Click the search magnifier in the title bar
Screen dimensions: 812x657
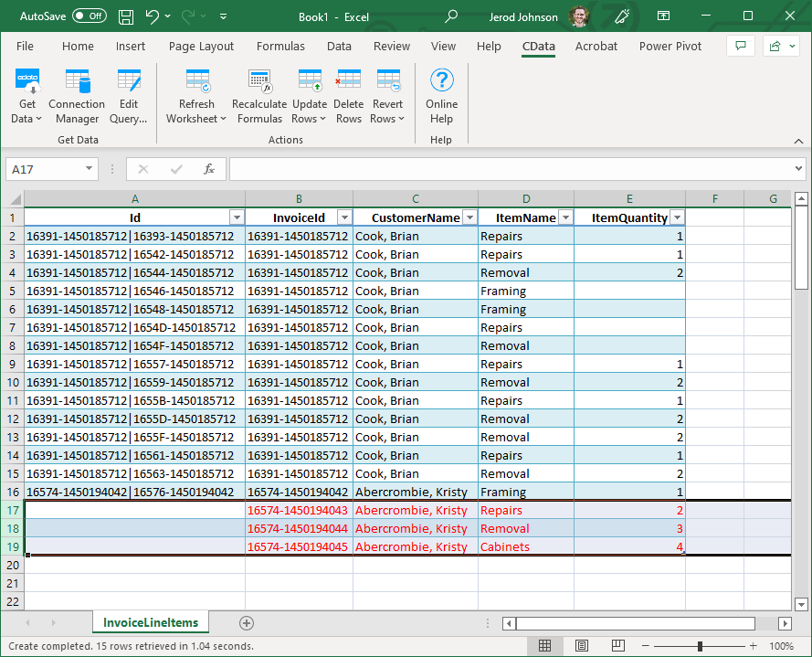pos(451,16)
